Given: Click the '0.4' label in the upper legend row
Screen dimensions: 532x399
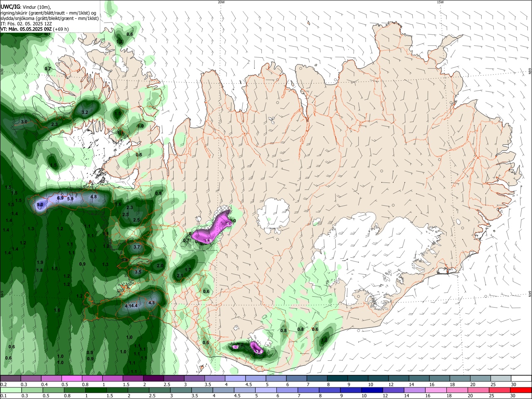Looking at the screenshot, I should click(x=44, y=384).
